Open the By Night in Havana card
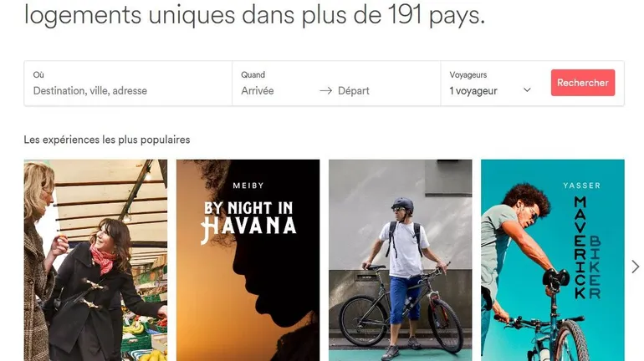The height and width of the screenshot is (361, 644). [x=248, y=260]
